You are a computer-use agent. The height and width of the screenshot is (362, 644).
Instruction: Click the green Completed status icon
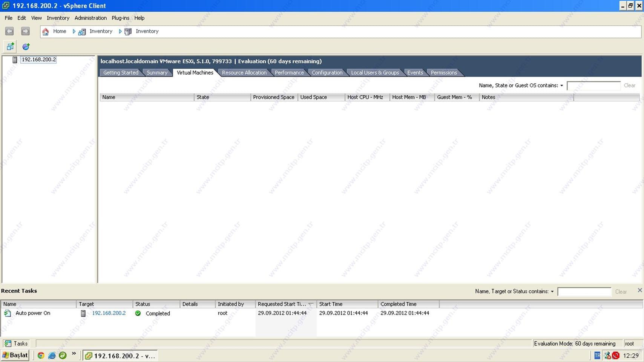point(138,313)
